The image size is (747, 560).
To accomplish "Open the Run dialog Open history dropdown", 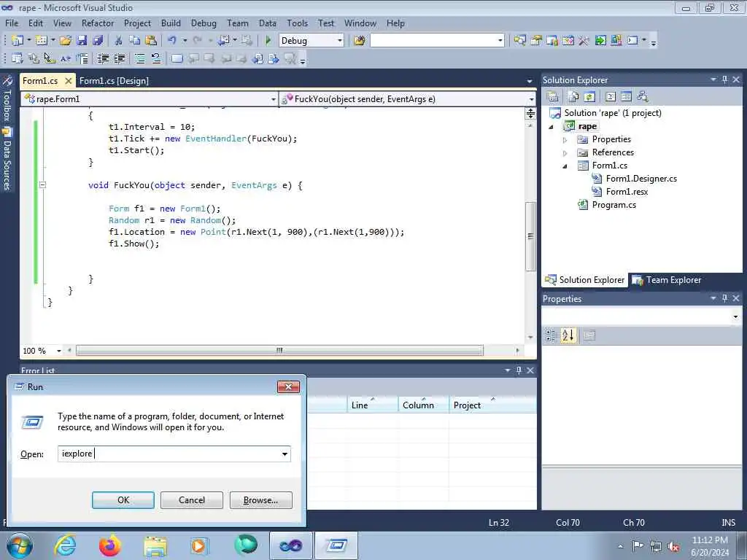I will point(285,454).
